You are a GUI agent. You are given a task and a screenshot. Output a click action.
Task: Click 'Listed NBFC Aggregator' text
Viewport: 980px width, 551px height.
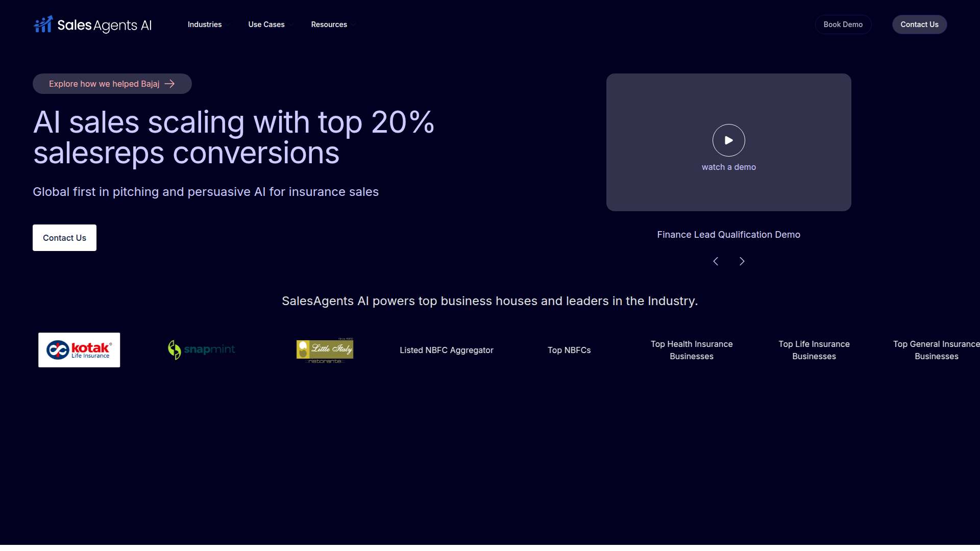[447, 350]
